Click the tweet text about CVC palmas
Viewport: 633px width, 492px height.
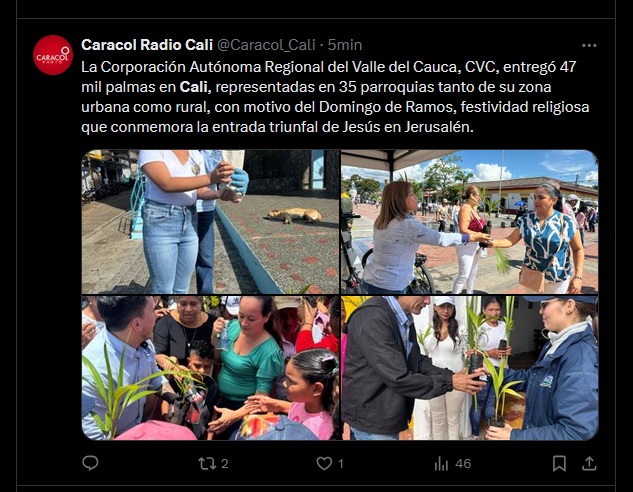tap(335, 97)
